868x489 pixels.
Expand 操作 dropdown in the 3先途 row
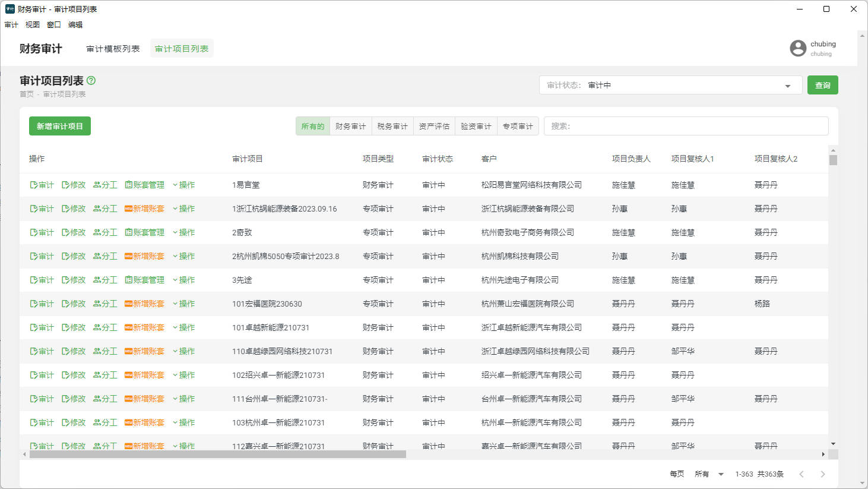coord(184,280)
